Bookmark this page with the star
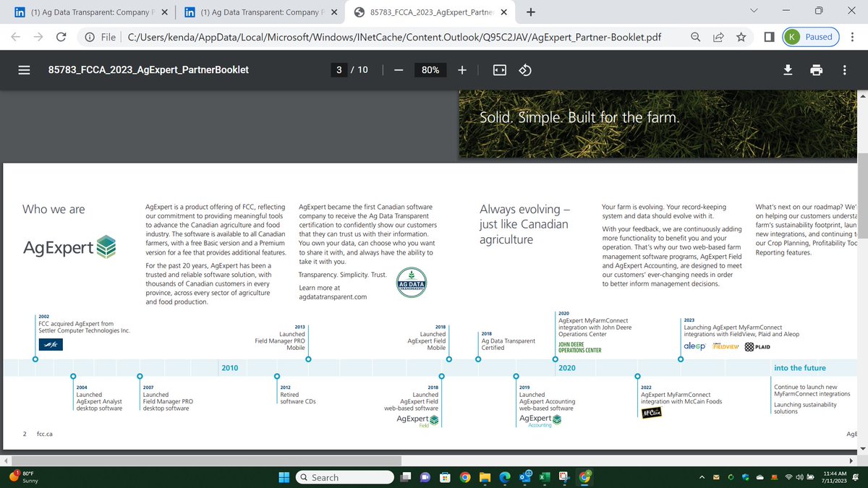Screen dimensions: 868x488 [x=741, y=37]
